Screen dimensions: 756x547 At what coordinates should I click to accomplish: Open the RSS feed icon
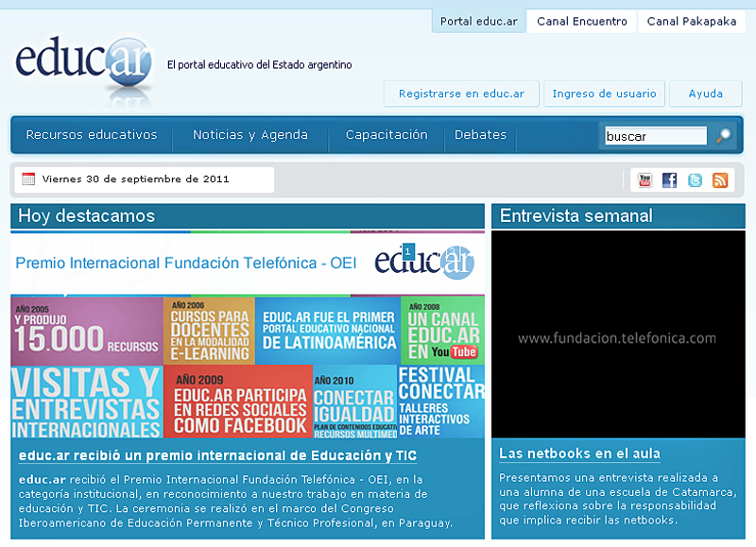coord(720,180)
